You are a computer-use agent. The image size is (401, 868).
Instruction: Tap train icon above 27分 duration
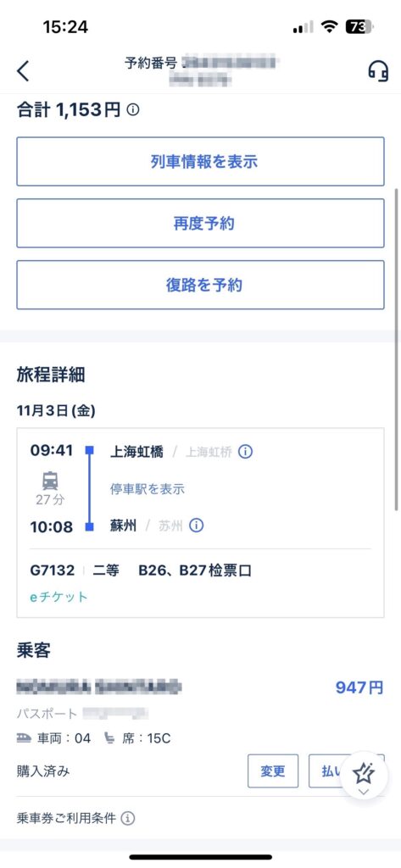50,481
